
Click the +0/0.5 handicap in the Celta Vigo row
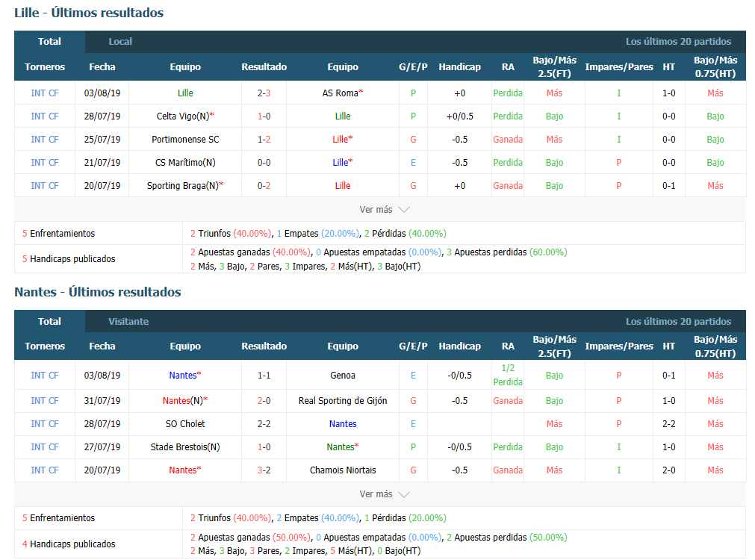pyautogui.click(x=459, y=116)
